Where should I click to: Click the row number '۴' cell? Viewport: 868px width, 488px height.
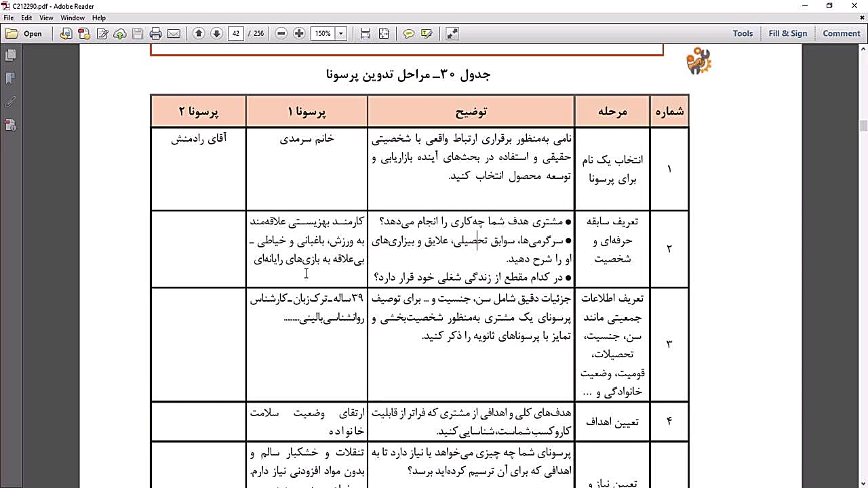669,422
